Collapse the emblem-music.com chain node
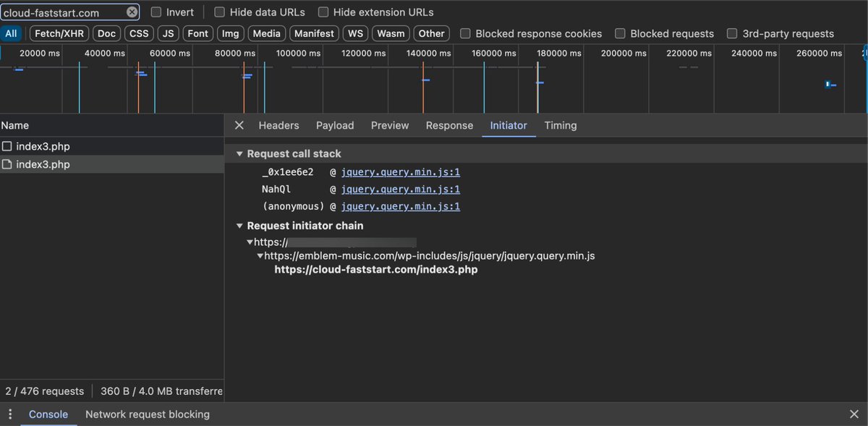This screenshot has width=868, height=426. (260, 256)
